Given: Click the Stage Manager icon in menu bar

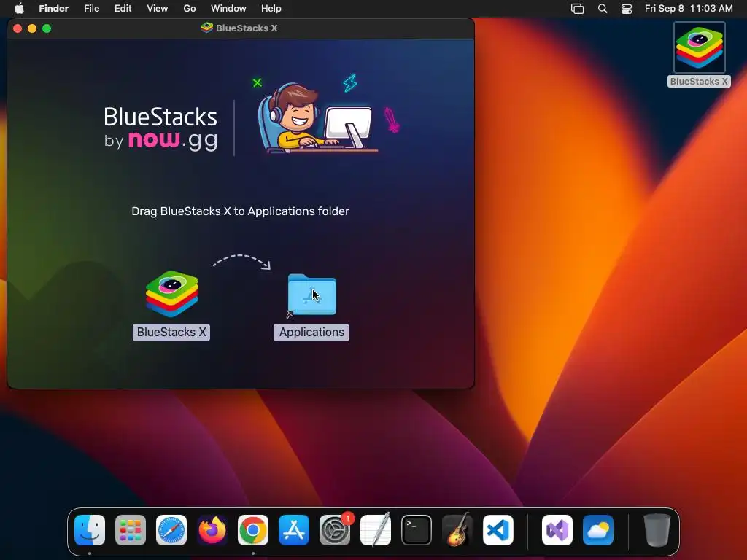Looking at the screenshot, I should point(578,9).
